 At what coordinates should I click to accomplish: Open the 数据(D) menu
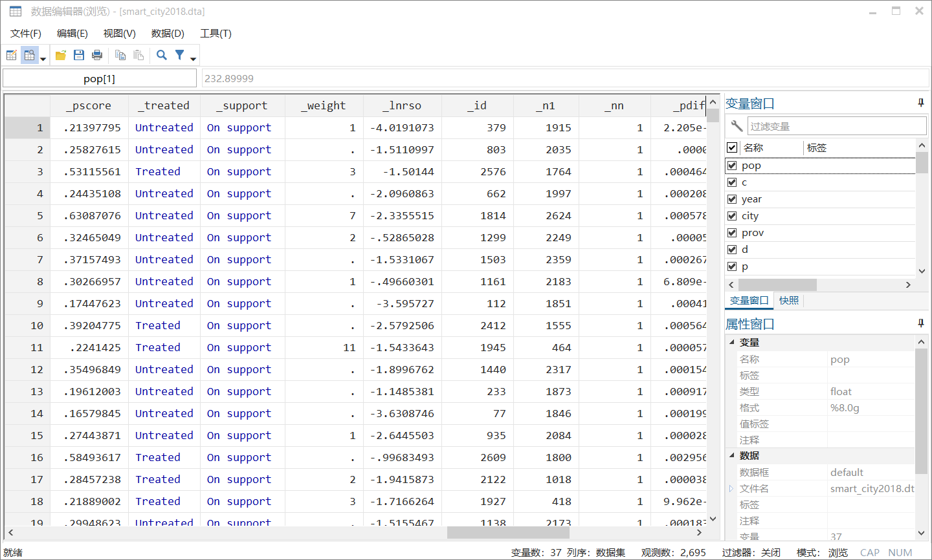coord(168,33)
